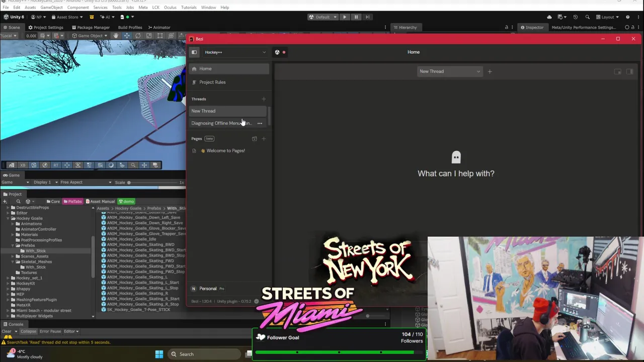
Task: Click the RT button in scene overlay toolbar
Action: pos(56,165)
